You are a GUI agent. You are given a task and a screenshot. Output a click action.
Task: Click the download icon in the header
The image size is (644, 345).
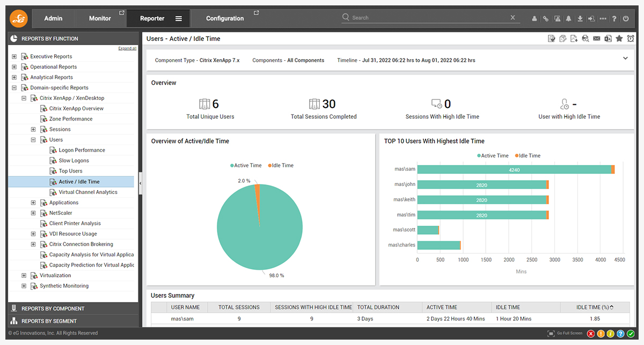click(x=580, y=19)
